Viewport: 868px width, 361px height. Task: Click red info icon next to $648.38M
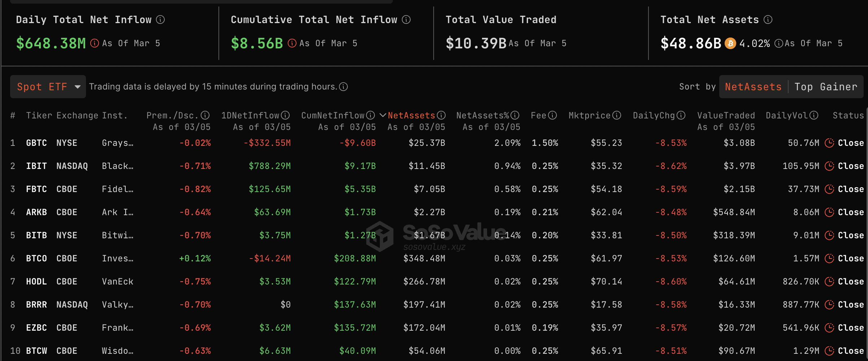pos(95,43)
